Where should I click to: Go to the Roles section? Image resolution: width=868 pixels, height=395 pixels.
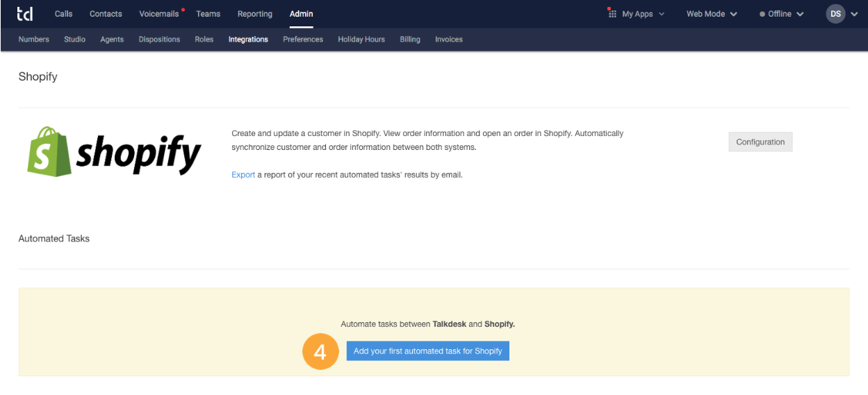pyautogui.click(x=204, y=40)
